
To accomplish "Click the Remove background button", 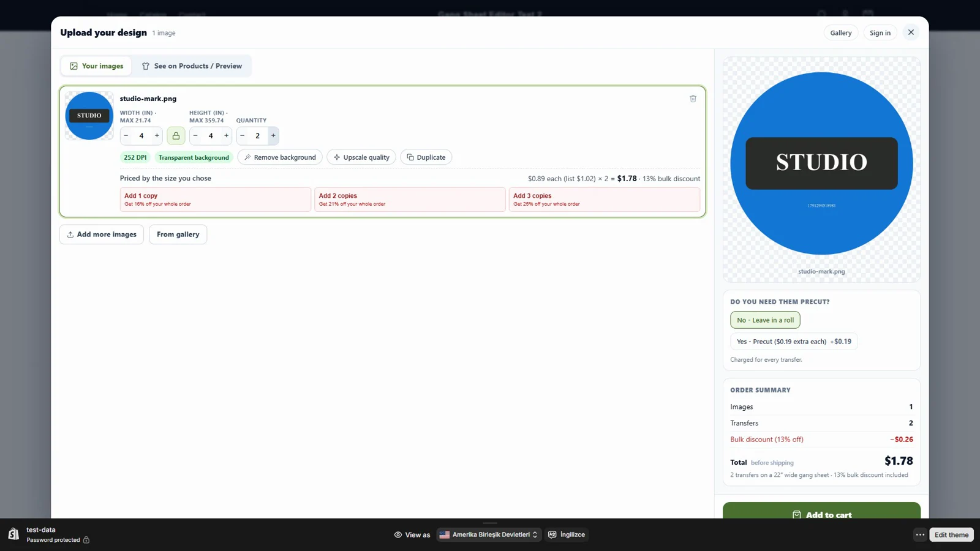I will click(x=280, y=157).
